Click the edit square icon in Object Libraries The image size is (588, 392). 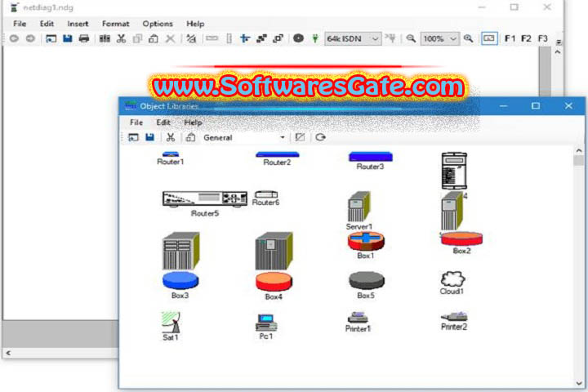coord(300,137)
